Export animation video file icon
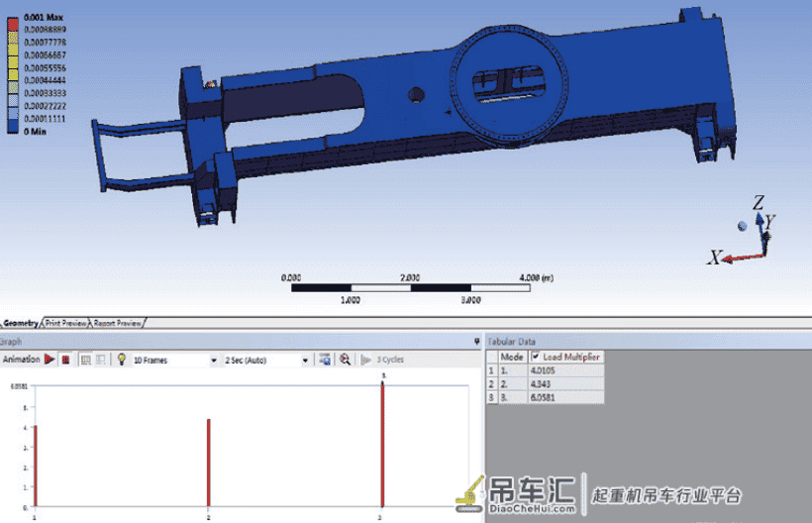Viewport: 812px width, 523px height. click(325, 360)
